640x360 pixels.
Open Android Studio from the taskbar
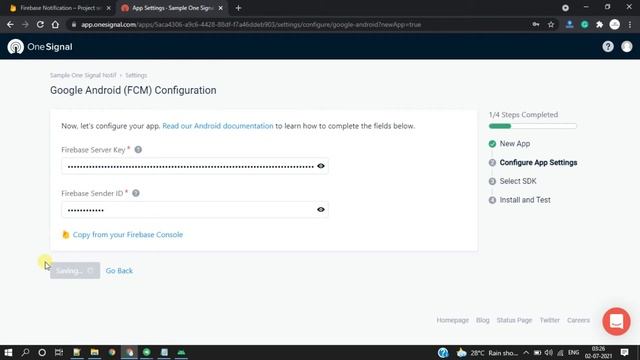181,352
